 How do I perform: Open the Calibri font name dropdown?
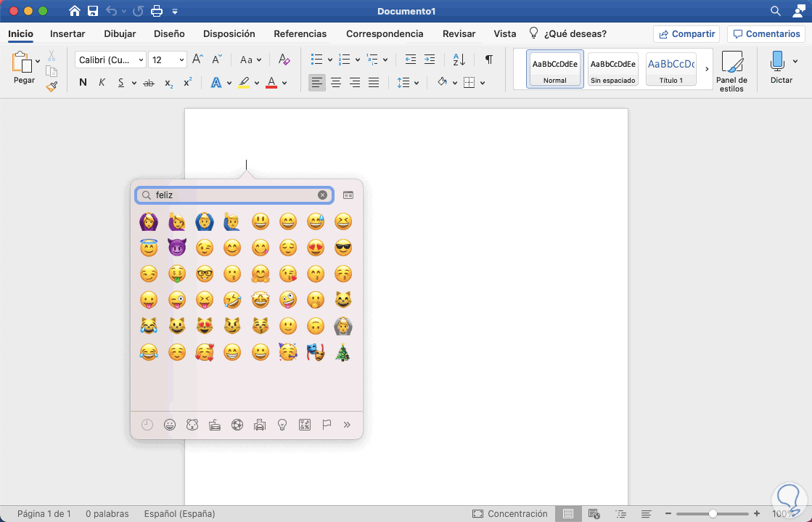tap(110, 60)
